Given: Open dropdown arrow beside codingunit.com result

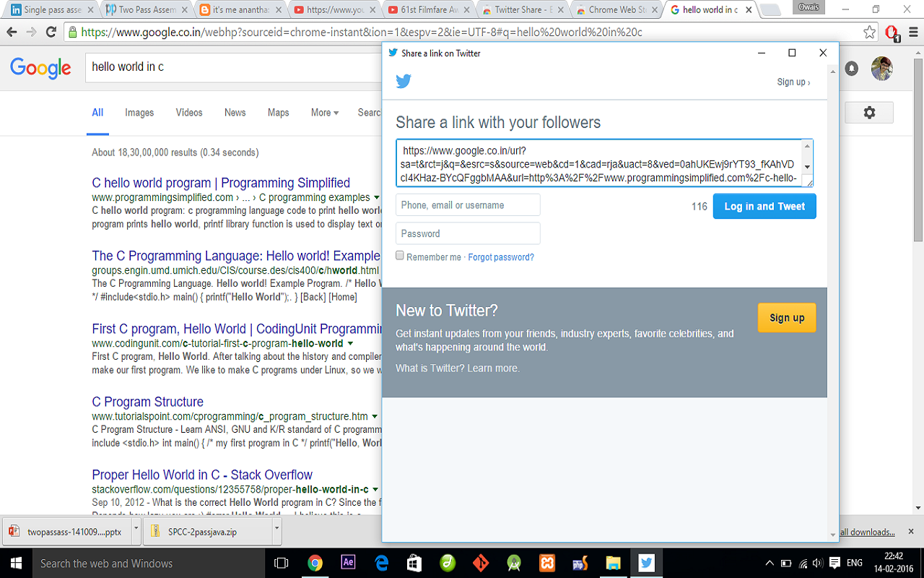Looking at the screenshot, I should point(350,343).
